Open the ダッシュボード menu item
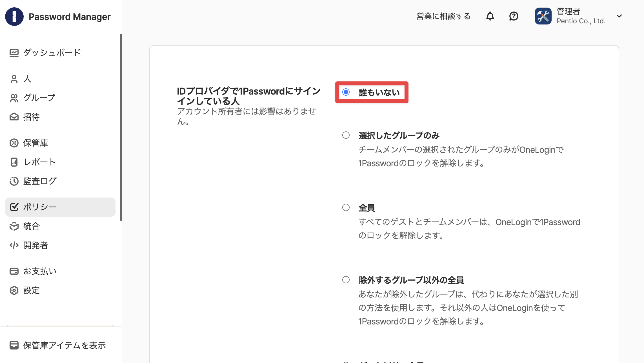The image size is (644, 363). [x=60, y=53]
